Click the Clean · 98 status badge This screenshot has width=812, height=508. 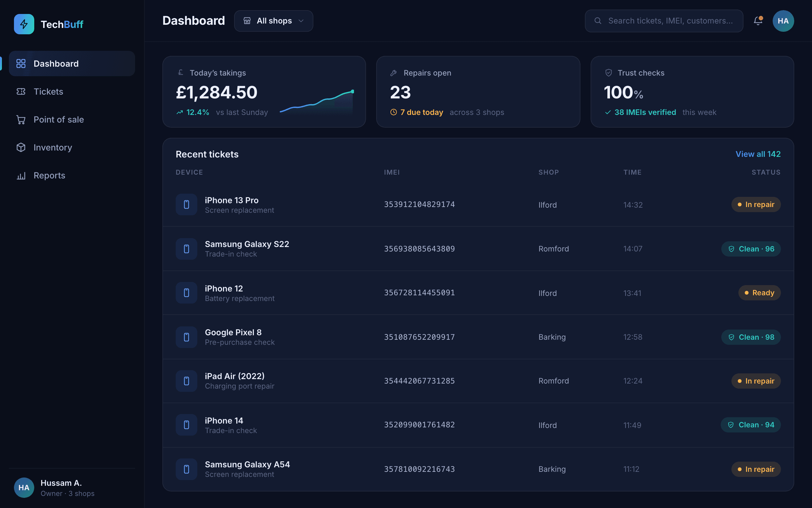click(x=751, y=337)
